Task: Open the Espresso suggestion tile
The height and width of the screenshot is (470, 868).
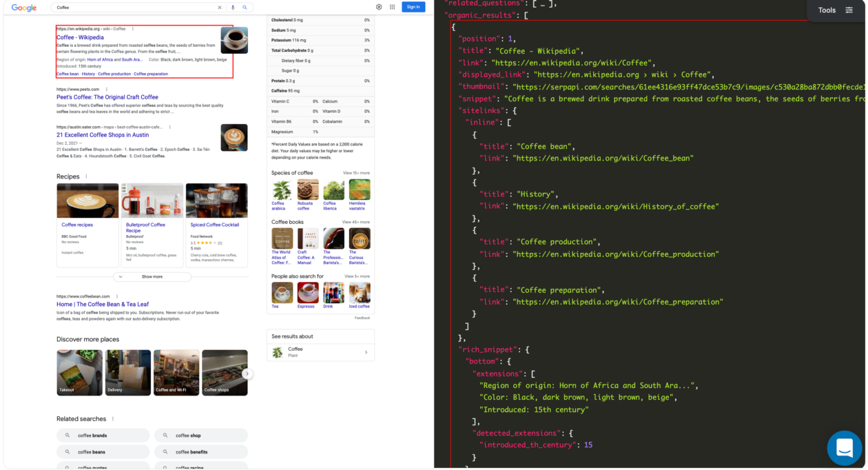Action: [308, 296]
